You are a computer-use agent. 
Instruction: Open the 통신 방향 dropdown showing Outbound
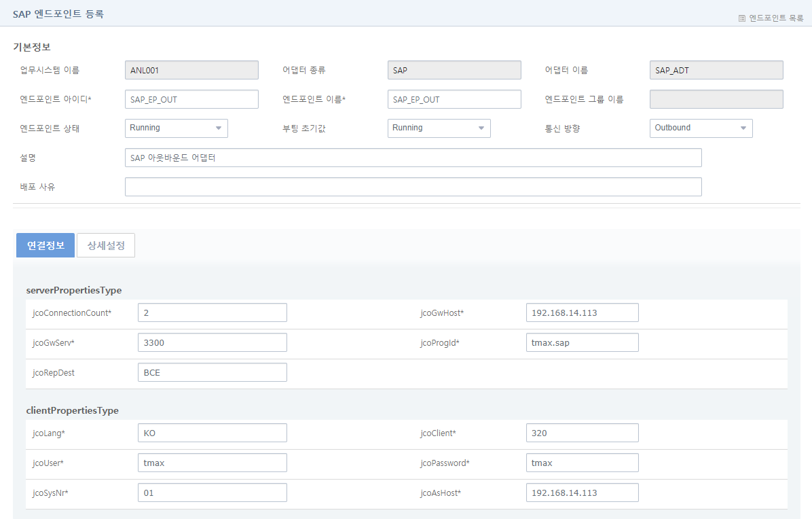[701, 128]
